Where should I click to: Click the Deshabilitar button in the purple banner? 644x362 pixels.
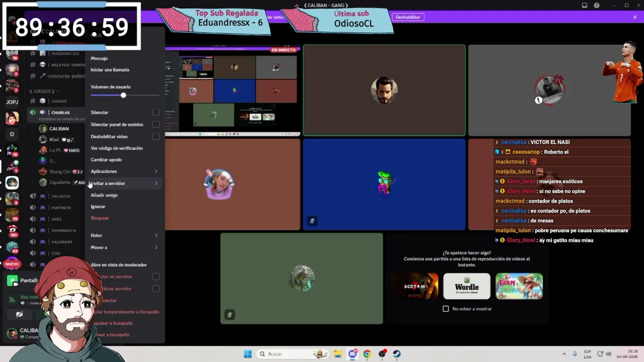click(408, 17)
